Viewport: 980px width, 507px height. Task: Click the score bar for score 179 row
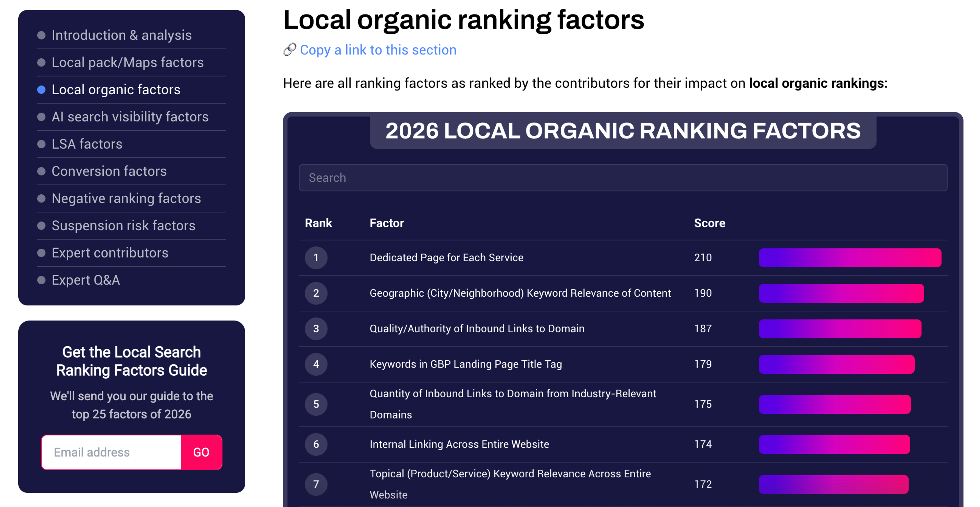point(837,364)
